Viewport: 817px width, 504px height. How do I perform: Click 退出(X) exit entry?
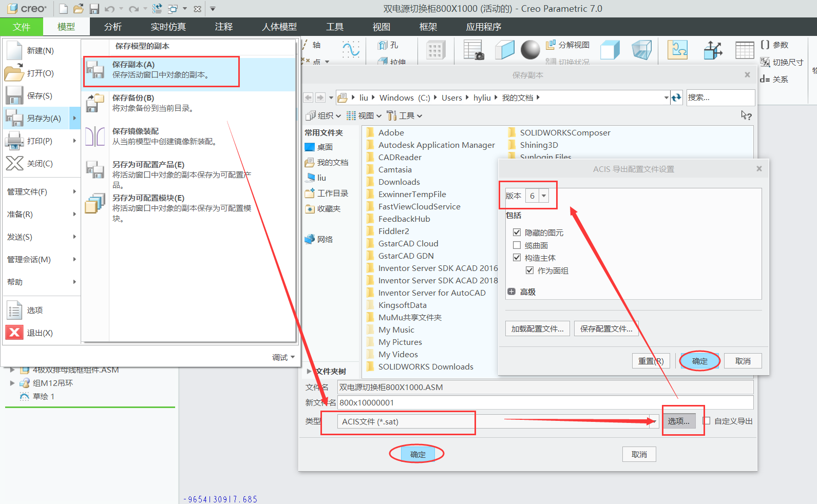tap(42, 333)
